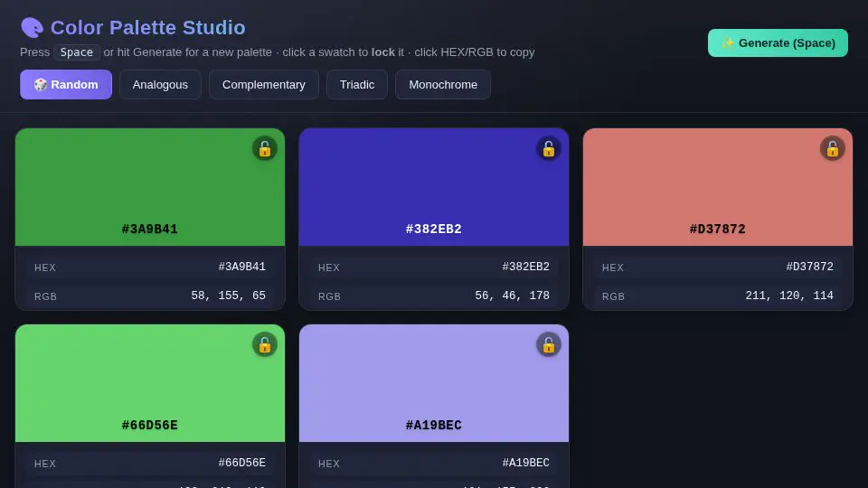The width and height of the screenshot is (868, 488).
Task: Copy the HEX value #3A9B41
Action: (x=150, y=267)
